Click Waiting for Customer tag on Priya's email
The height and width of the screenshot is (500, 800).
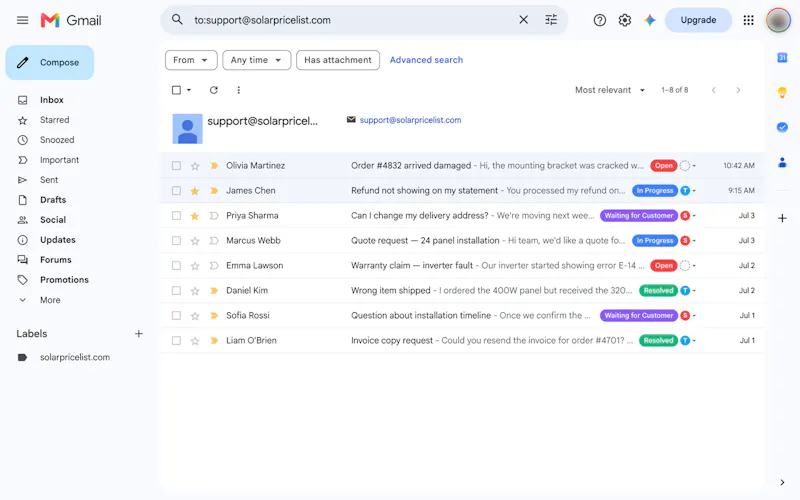639,215
